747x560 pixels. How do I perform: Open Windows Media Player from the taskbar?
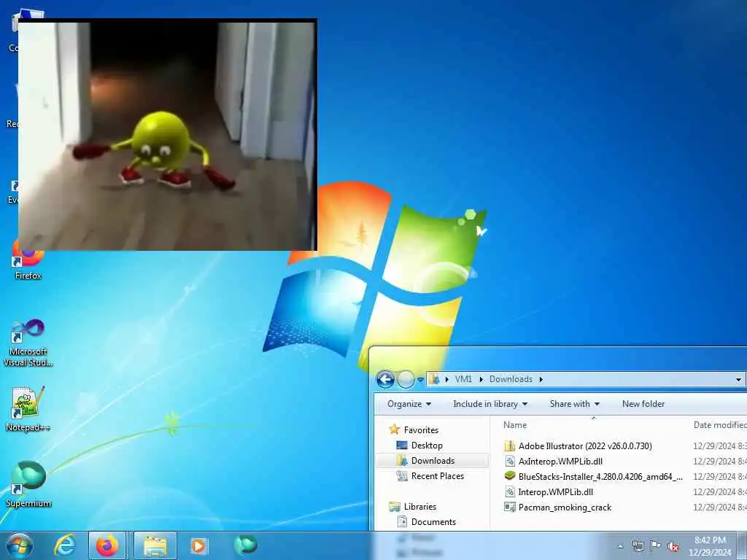click(x=198, y=545)
